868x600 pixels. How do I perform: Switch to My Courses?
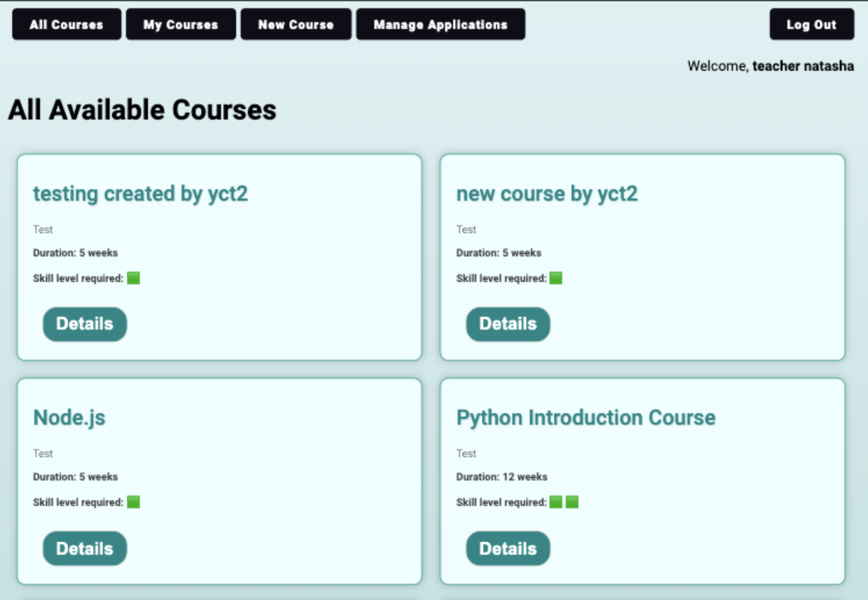pos(180,24)
